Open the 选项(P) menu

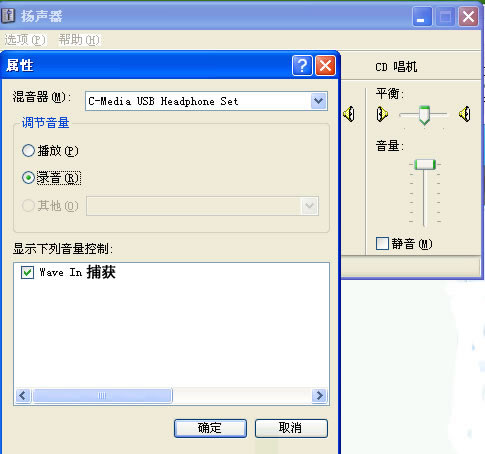pyautogui.click(x=25, y=40)
